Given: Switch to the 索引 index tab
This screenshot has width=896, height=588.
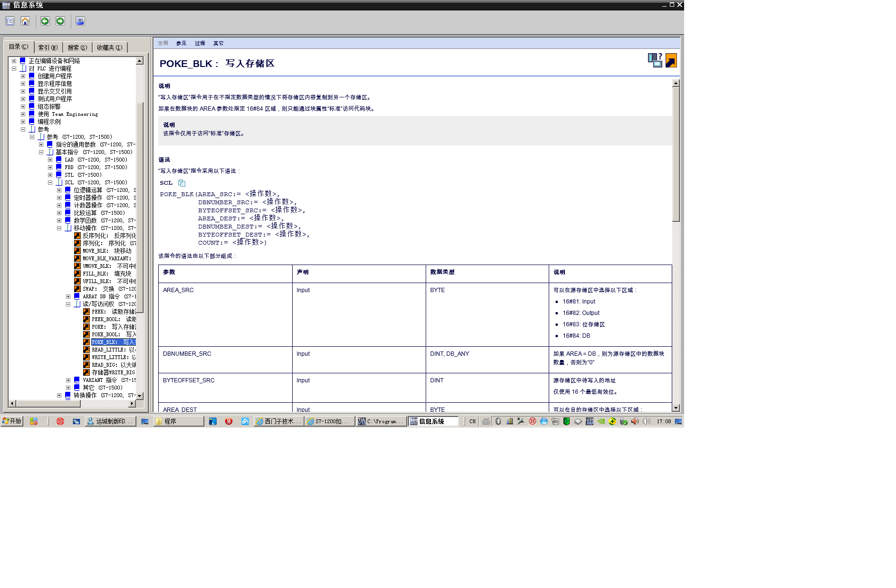Looking at the screenshot, I should pos(48,47).
